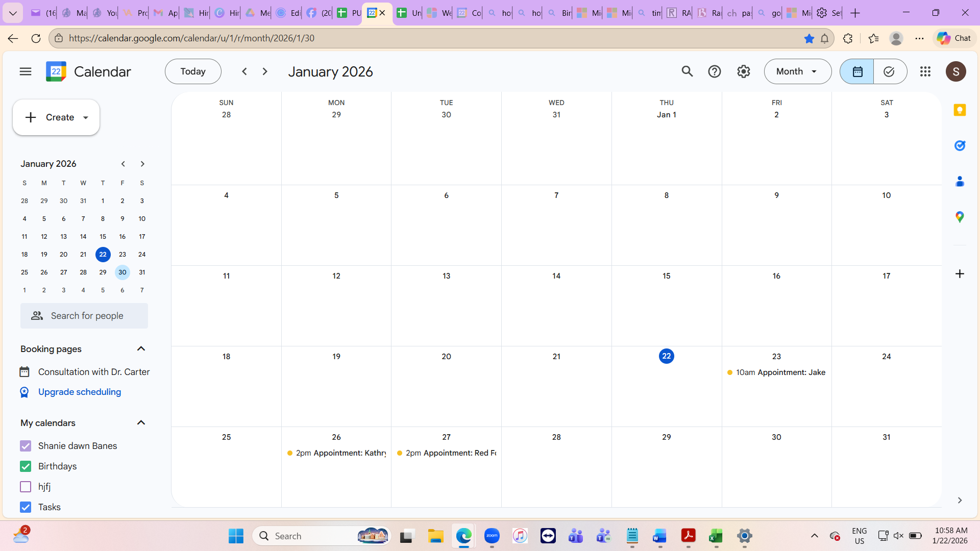The image size is (980, 551).
Task: Open Google Keep side panel icon
Action: coord(960,110)
